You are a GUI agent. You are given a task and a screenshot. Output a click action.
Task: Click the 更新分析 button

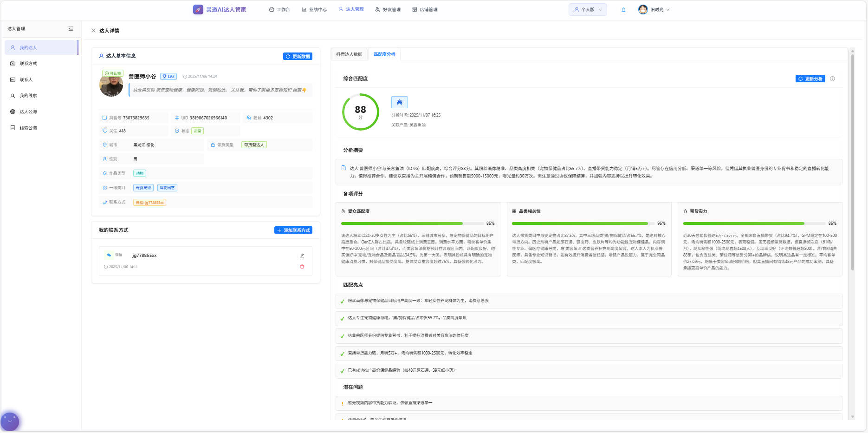(810, 79)
